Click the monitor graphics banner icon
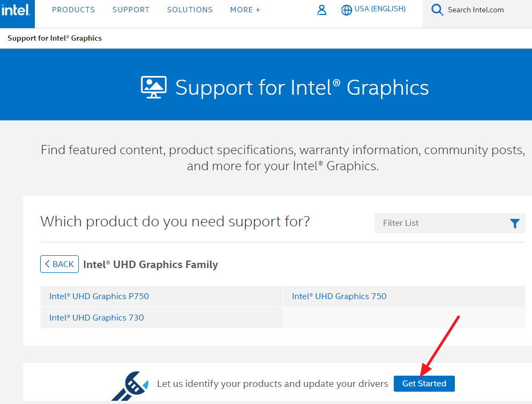Viewport: 532px width, 404px height. point(154,87)
